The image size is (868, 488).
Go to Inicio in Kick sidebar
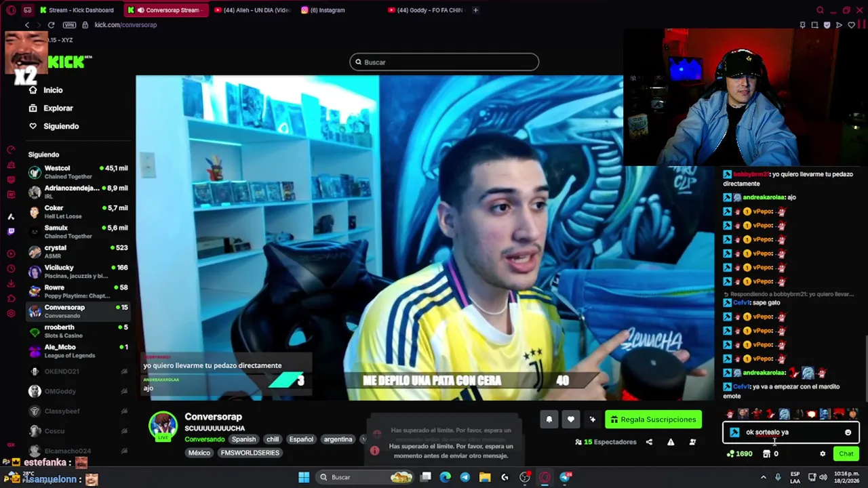pos(45,90)
